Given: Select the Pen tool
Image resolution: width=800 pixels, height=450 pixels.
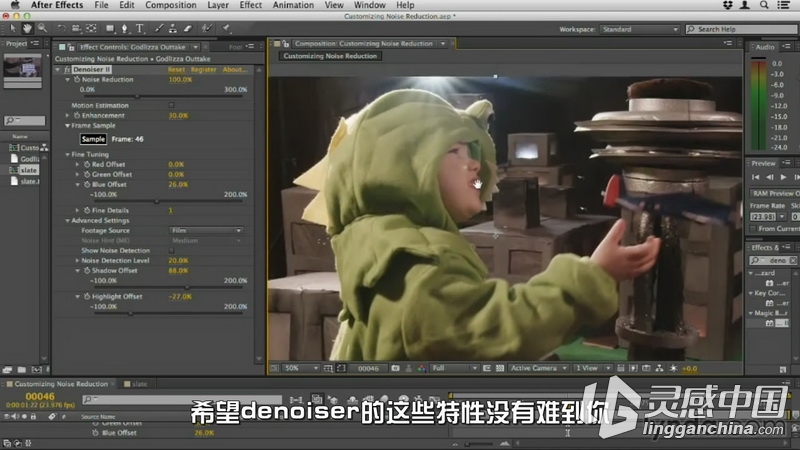Looking at the screenshot, I should pos(124,29).
